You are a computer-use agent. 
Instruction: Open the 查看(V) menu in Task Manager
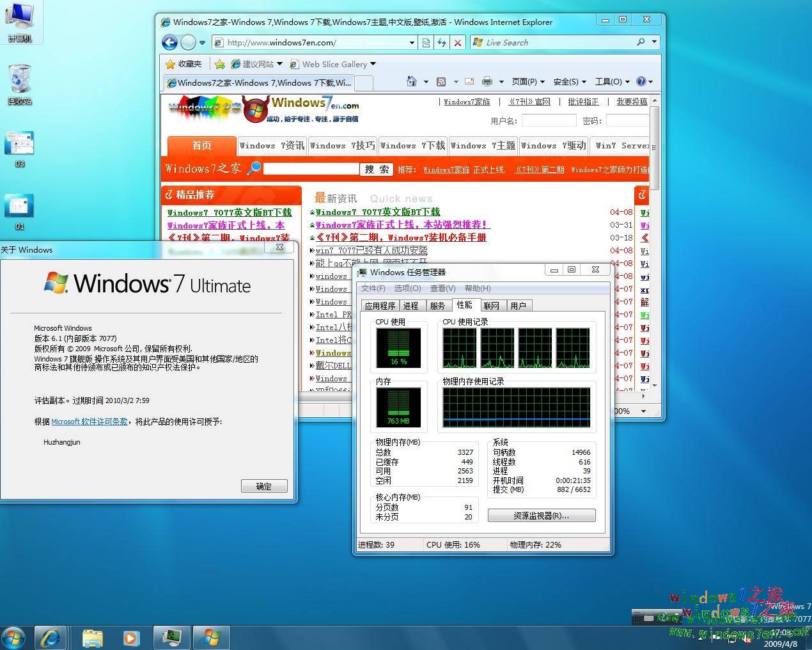click(442, 289)
